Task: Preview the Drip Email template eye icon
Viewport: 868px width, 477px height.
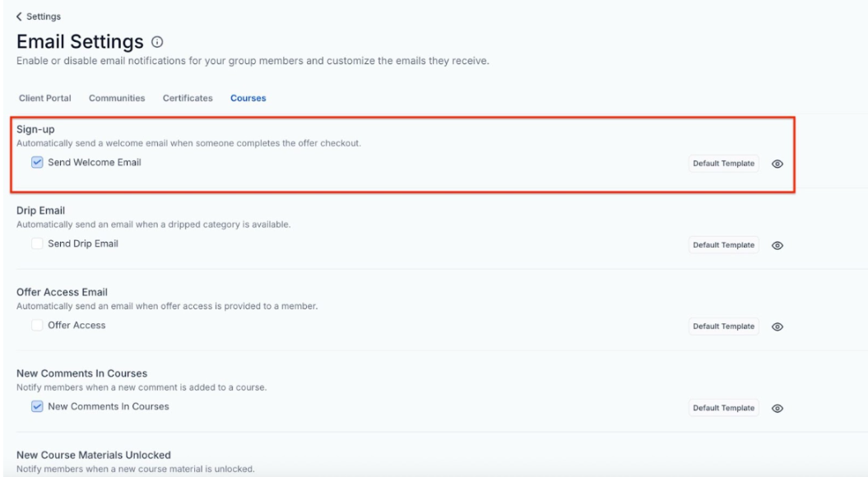Action: click(x=777, y=245)
